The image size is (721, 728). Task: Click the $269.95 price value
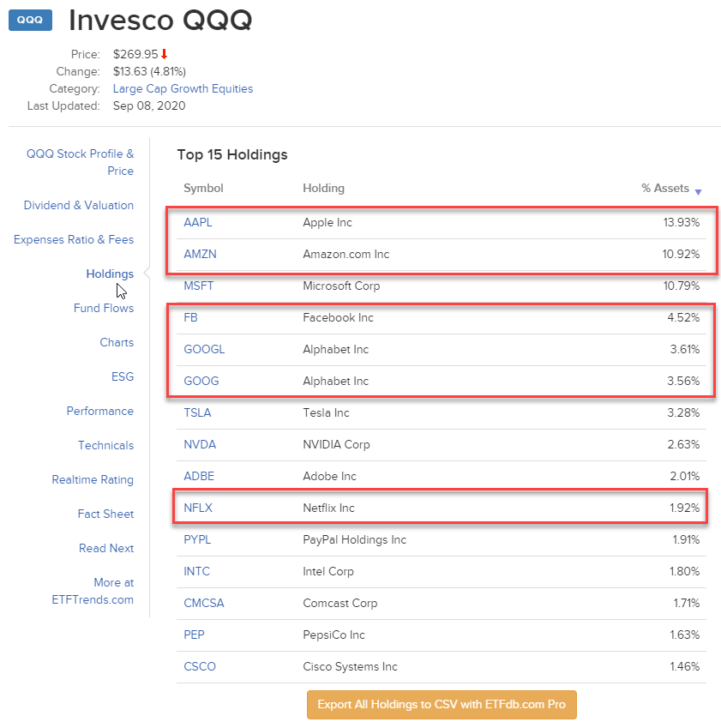[x=135, y=54]
